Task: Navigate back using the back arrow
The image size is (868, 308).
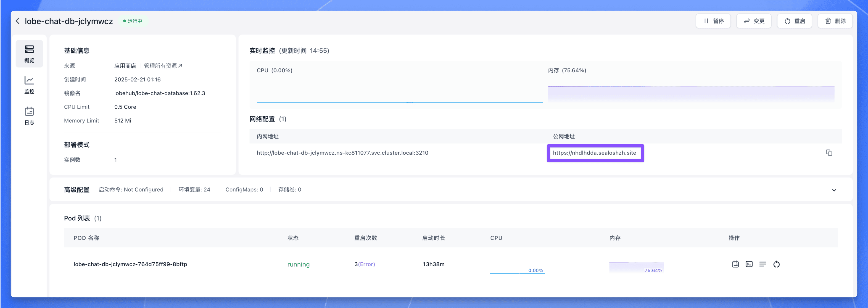Action: (x=17, y=21)
